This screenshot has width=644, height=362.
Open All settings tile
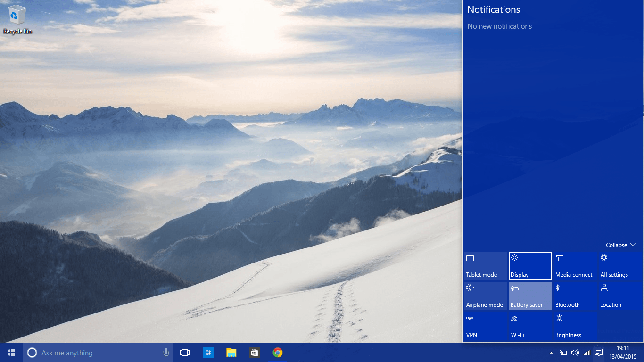(x=619, y=266)
